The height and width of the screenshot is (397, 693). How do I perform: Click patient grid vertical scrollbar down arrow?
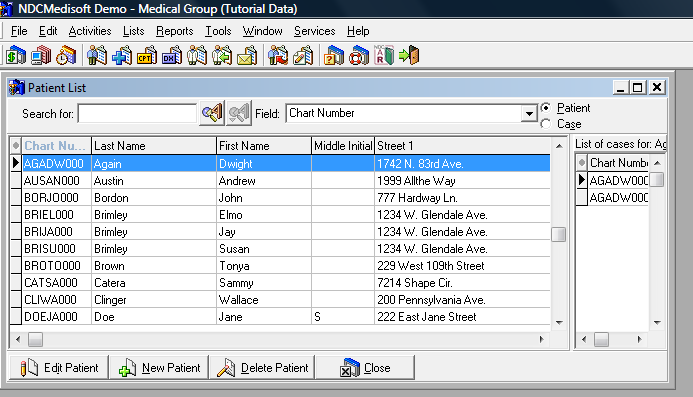pyautogui.click(x=559, y=322)
